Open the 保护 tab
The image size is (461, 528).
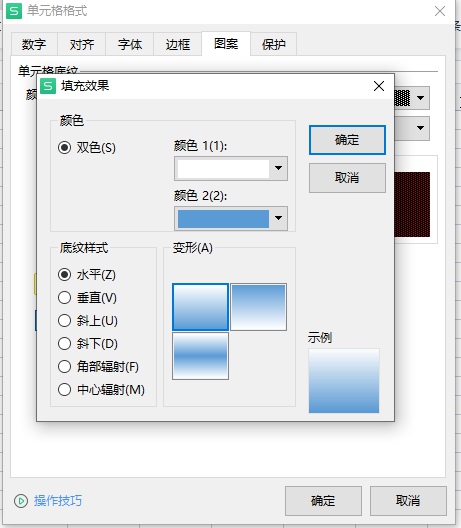(273, 44)
